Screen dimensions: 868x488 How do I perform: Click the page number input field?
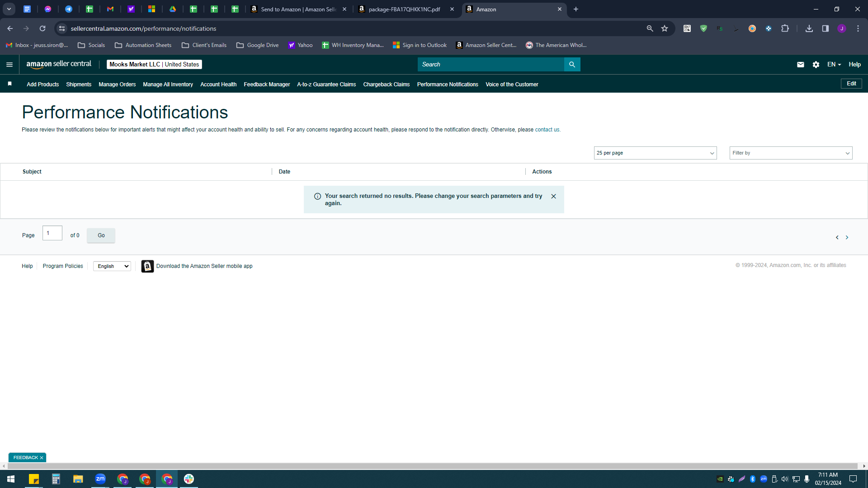[52, 233]
